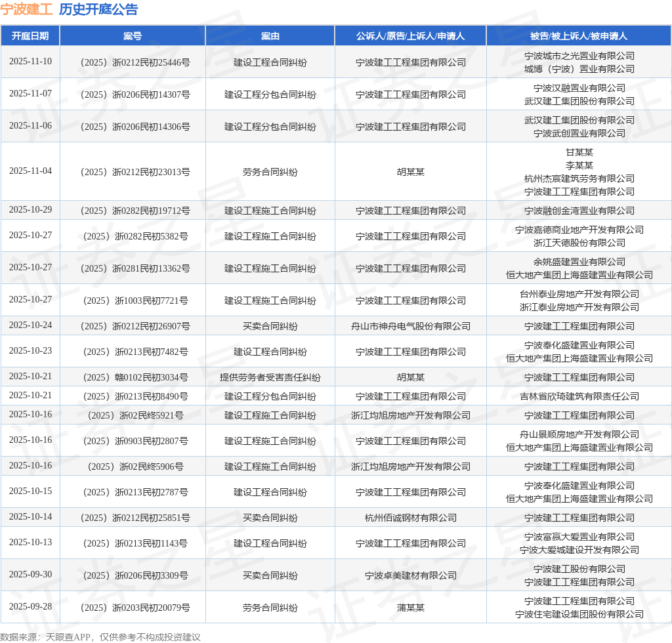The height and width of the screenshot is (643, 672).
Task: Click defendant 余姚盛建置业有限公司
Action: click(x=579, y=262)
